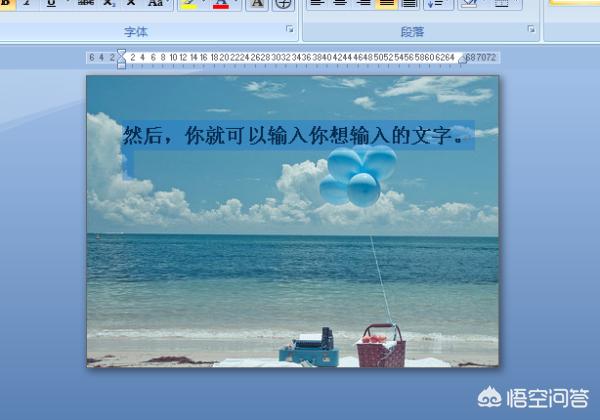
Task: Toggle bold formatting in the font group
Action: (5, 3)
